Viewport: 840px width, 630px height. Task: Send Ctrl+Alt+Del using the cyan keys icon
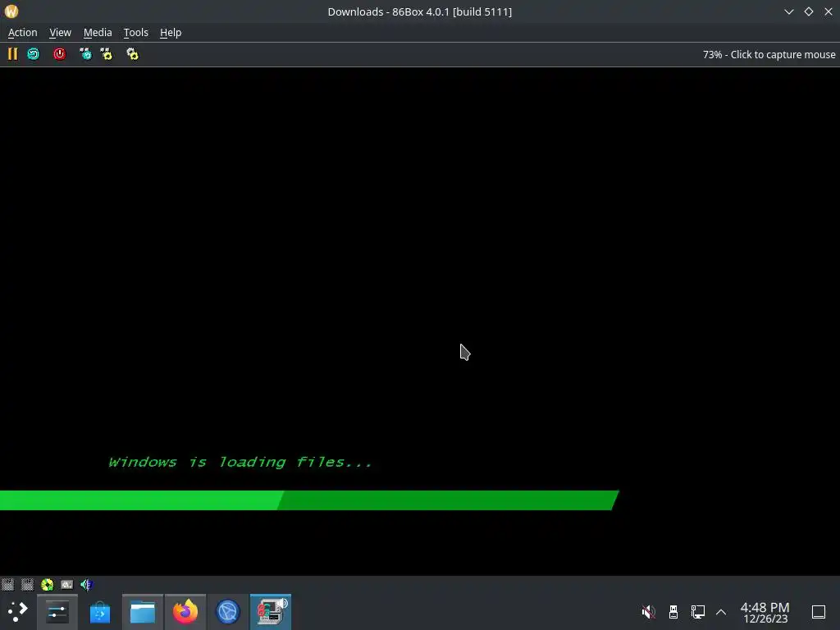coord(85,54)
